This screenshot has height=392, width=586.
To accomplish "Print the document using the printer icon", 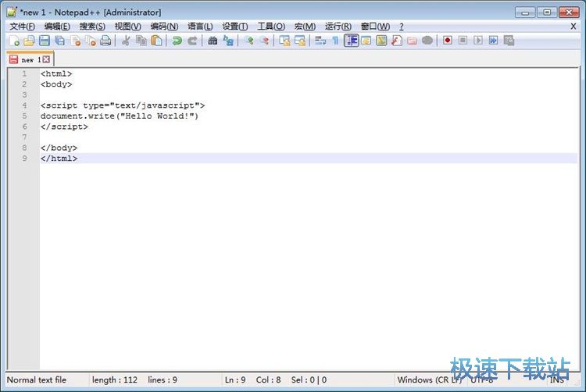I will point(105,41).
